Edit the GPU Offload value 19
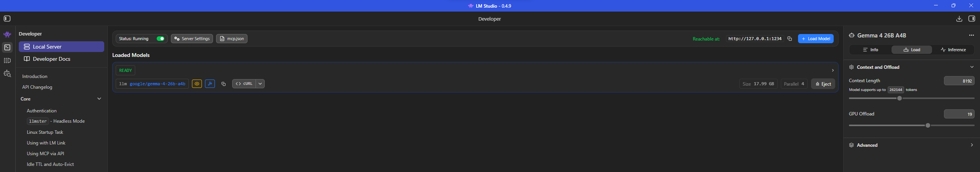The width and height of the screenshot is (980, 172). pos(959,114)
